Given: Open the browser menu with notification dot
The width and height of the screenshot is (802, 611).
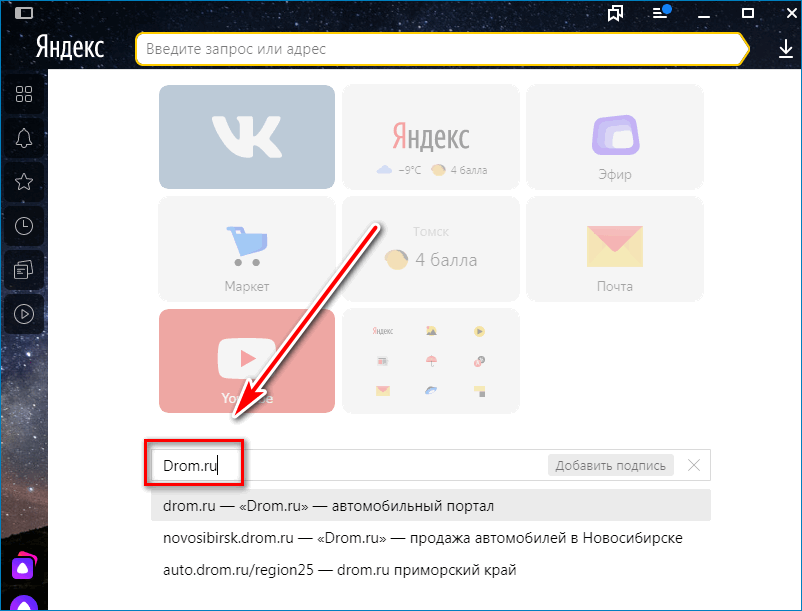Looking at the screenshot, I should 659,14.
